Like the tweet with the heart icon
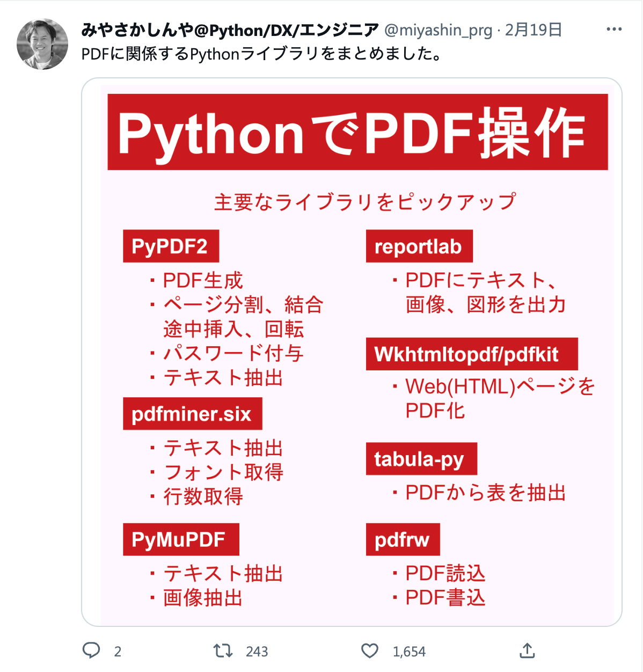Viewport: 643px width, 672px height. pyautogui.click(x=370, y=651)
